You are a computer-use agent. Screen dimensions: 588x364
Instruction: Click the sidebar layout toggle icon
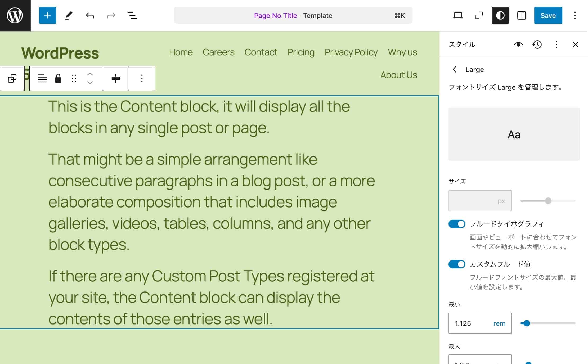pos(522,15)
